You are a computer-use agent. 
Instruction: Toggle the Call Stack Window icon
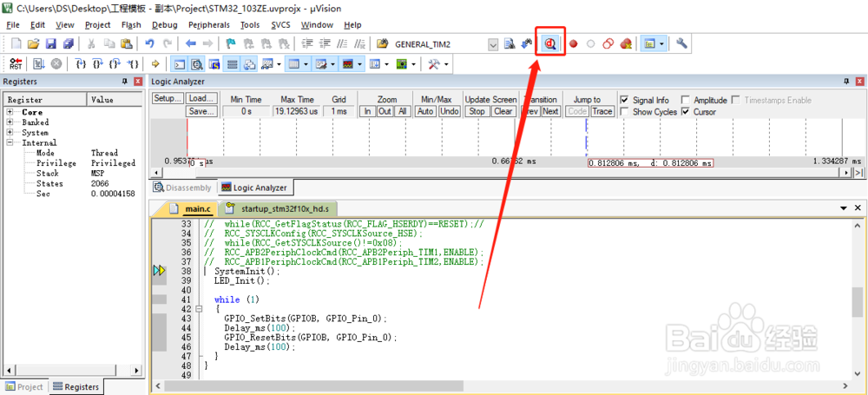250,64
